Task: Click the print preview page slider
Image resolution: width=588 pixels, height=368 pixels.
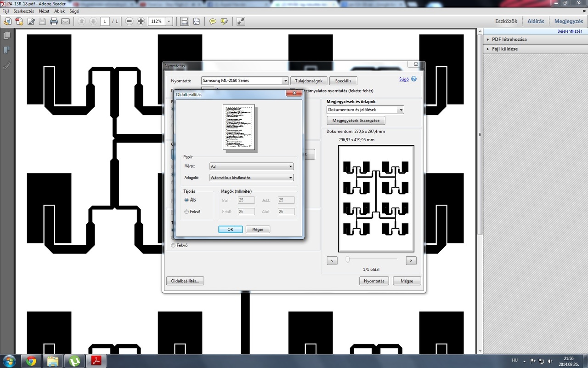Action: 347,260
